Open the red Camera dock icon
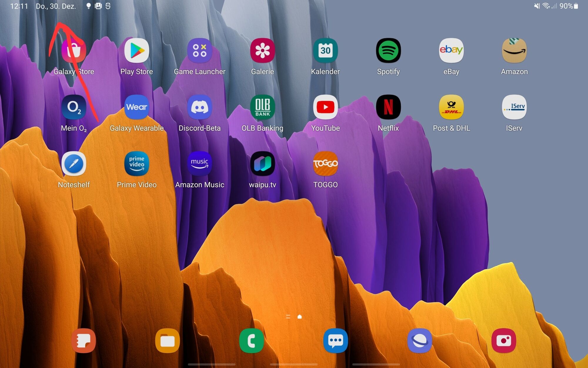Screen dimensions: 588x368 click(504, 341)
